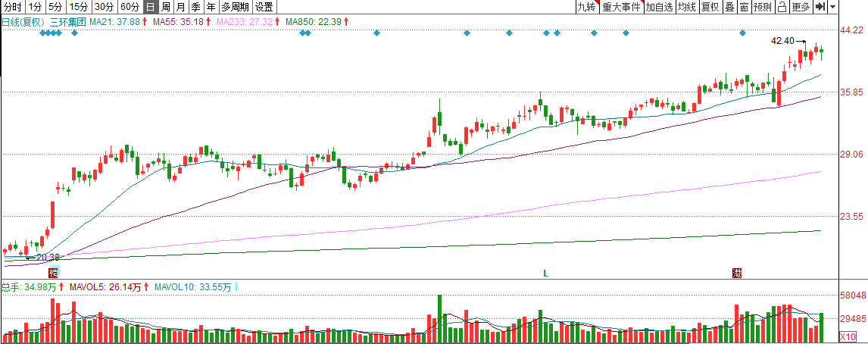Select the 5分 period tab
868x344 pixels.
[x=55, y=8]
